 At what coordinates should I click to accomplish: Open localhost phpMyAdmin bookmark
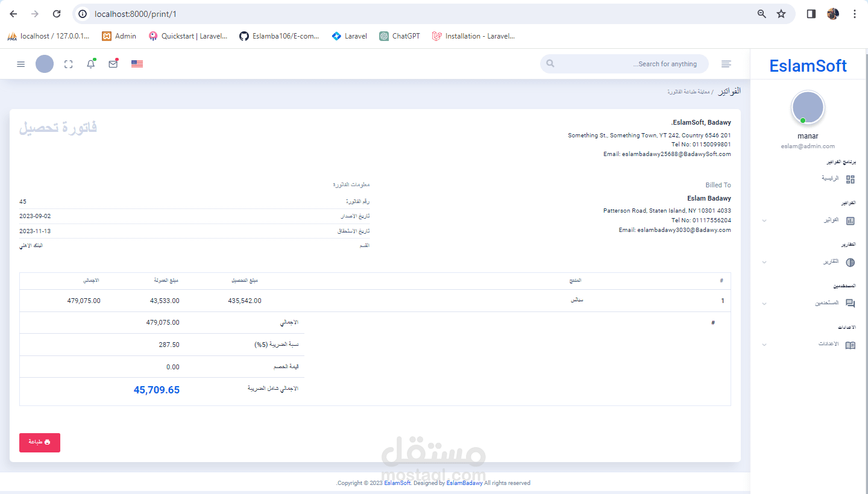48,36
